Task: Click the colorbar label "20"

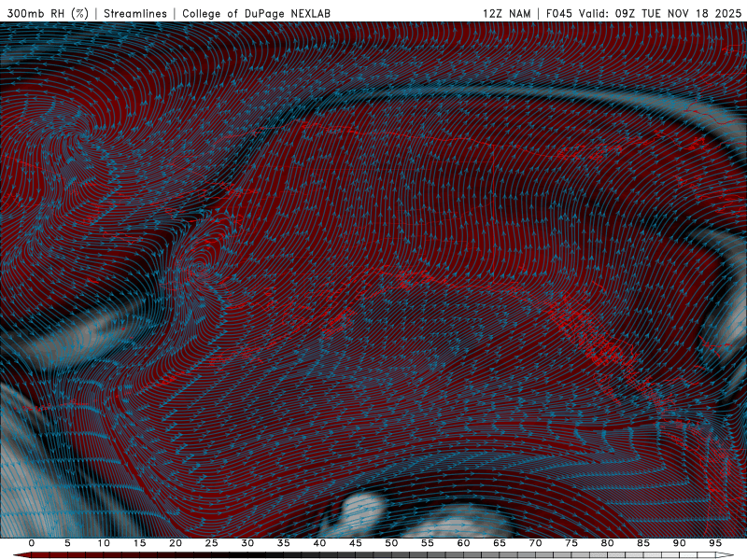Action: [x=176, y=543]
